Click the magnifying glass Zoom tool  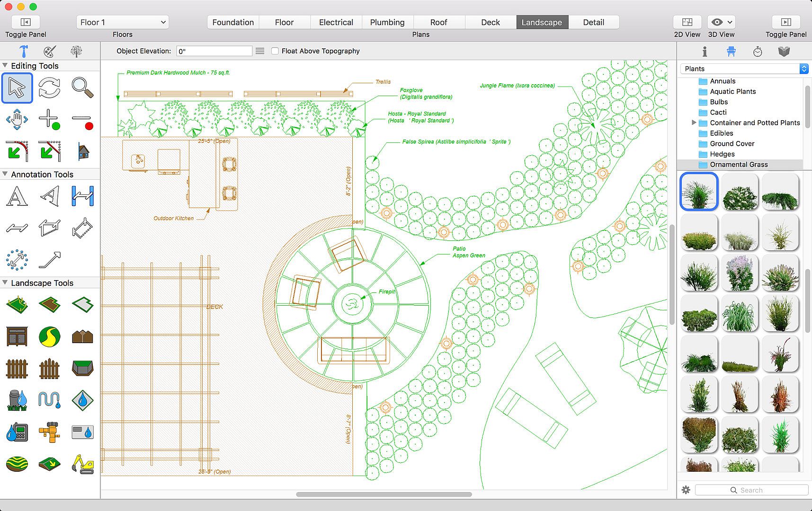coord(82,88)
